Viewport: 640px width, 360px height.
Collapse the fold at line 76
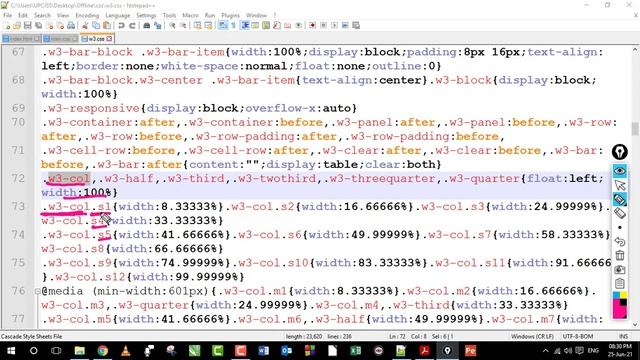[x=37, y=291]
